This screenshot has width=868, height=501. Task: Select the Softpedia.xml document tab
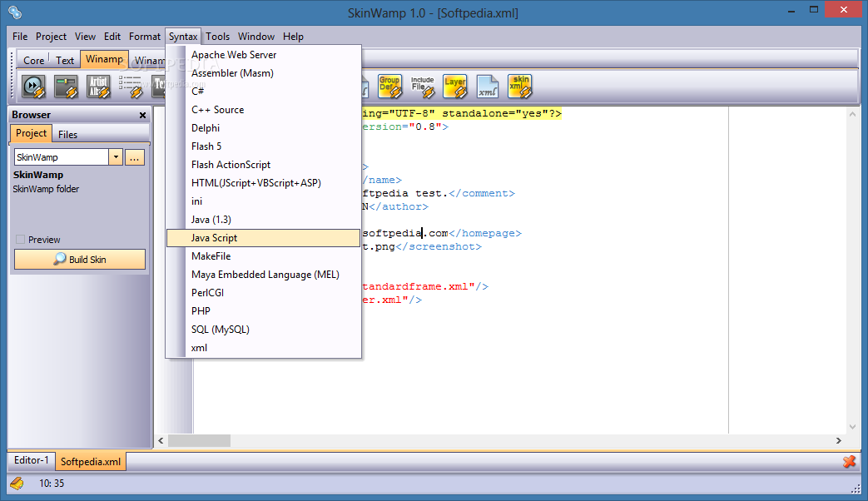(90, 461)
